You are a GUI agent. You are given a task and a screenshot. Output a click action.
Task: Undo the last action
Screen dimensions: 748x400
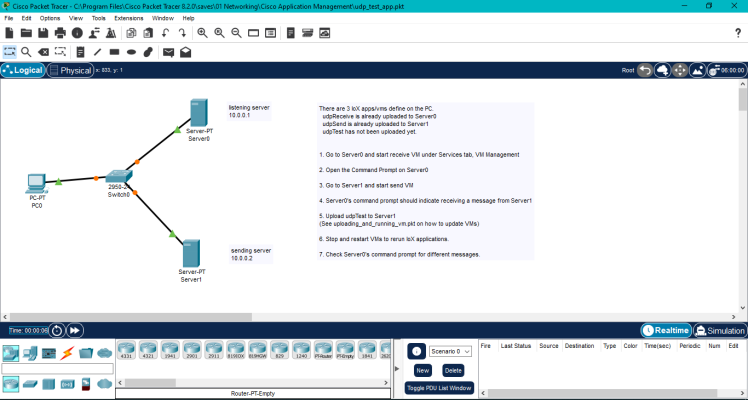point(165,33)
